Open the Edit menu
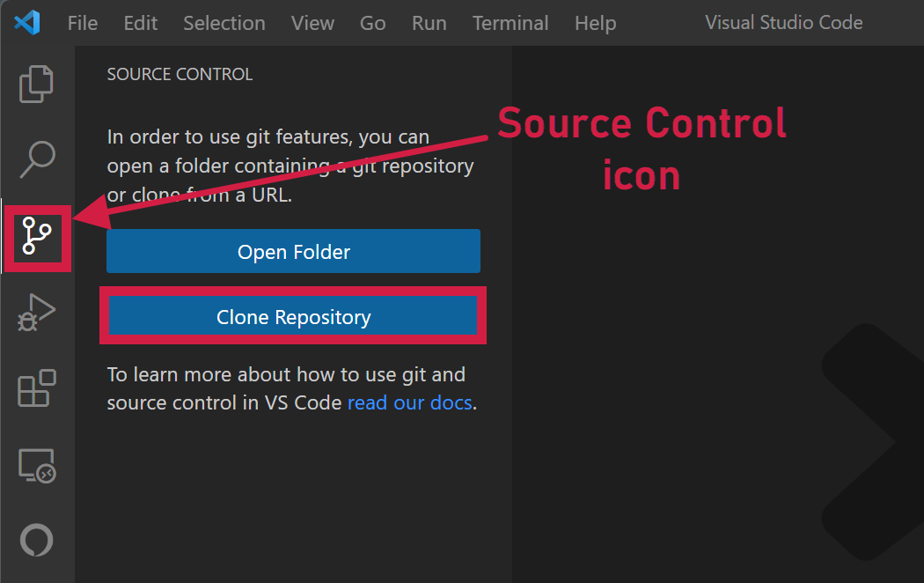This screenshot has width=924, height=583. pyautogui.click(x=140, y=23)
